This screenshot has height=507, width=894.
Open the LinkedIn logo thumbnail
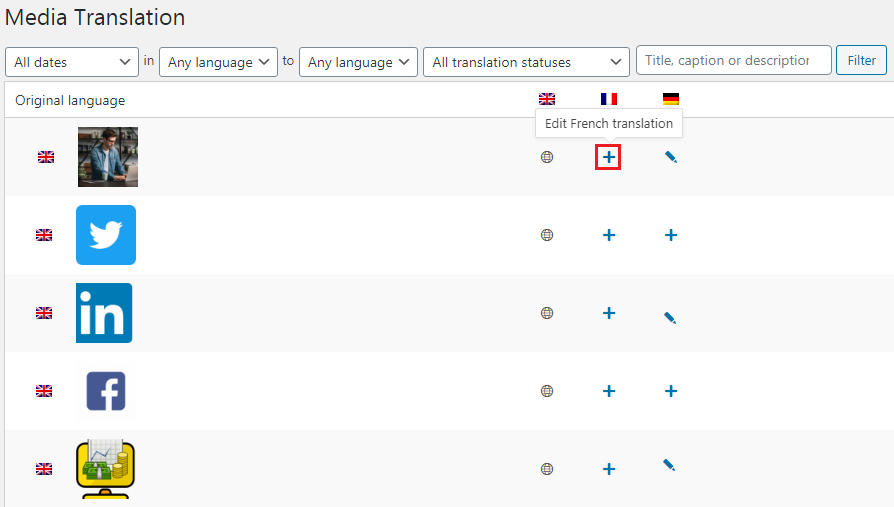(104, 313)
